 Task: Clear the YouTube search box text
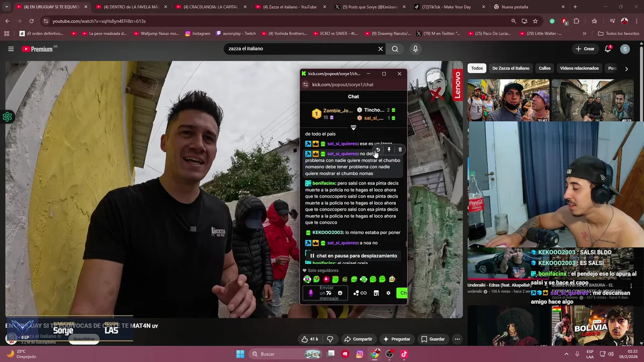click(380, 49)
